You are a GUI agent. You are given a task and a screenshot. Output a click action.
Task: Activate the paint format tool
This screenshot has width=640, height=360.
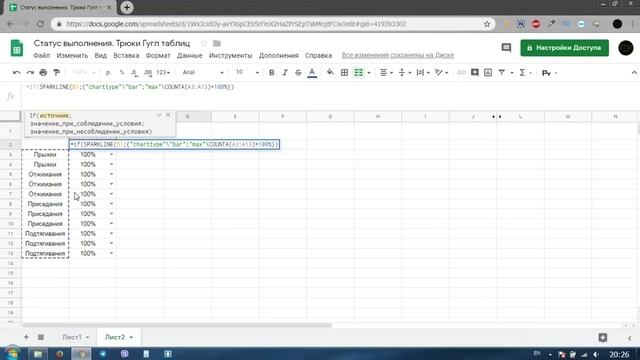(57, 73)
